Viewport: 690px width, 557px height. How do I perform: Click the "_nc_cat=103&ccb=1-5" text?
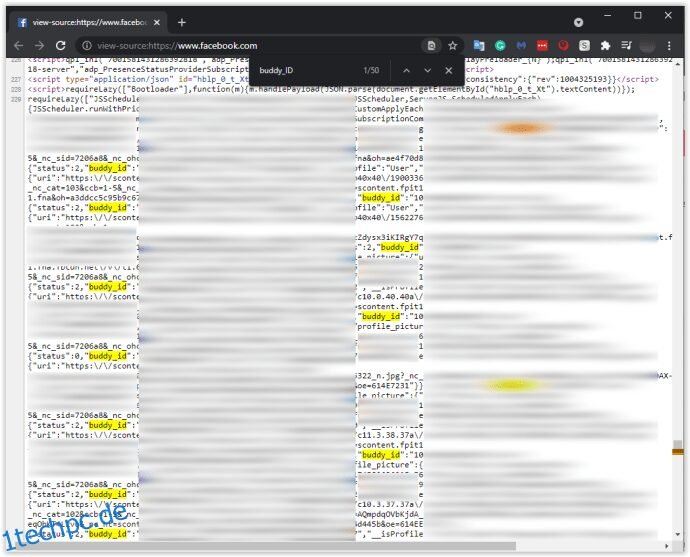(x=77, y=188)
